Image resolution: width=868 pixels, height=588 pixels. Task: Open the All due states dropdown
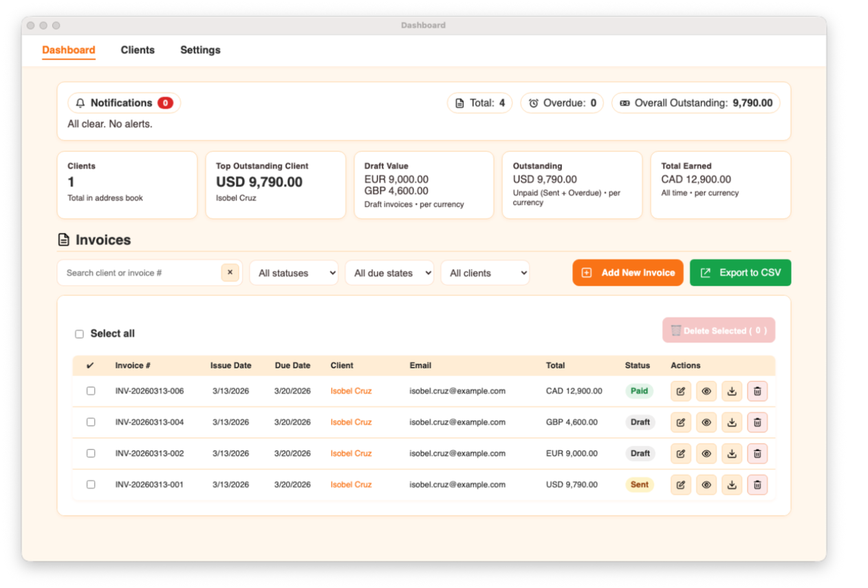tap(389, 272)
